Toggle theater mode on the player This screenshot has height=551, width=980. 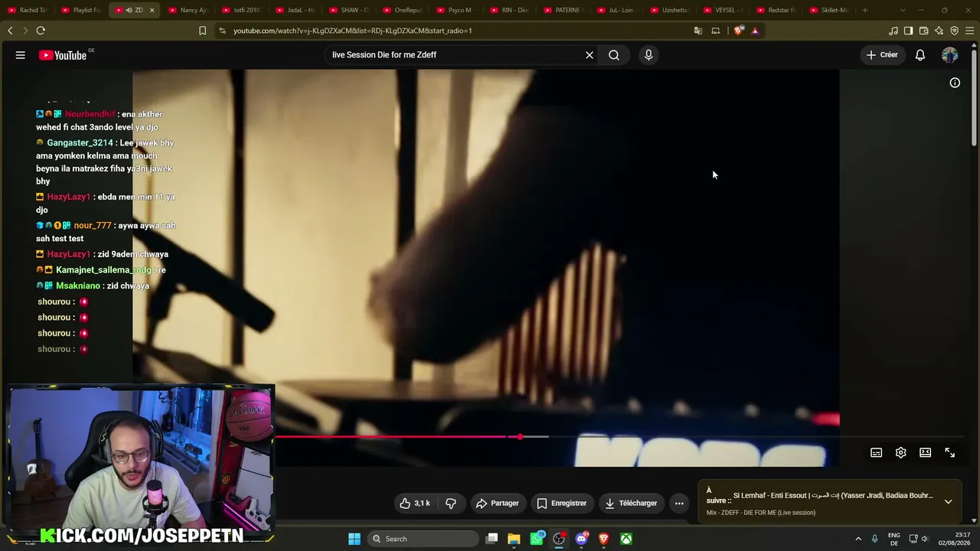click(x=926, y=453)
